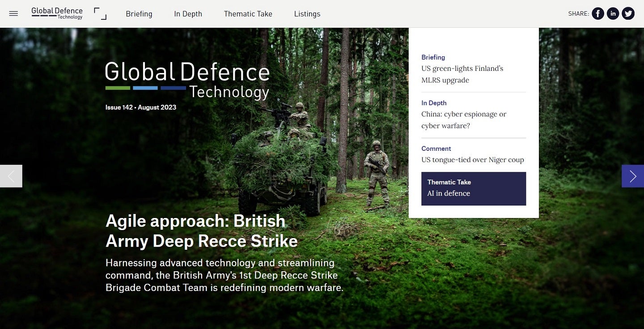644x329 pixels.
Task: Open the Deep Recce Strike cover story
Action: tap(201, 231)
